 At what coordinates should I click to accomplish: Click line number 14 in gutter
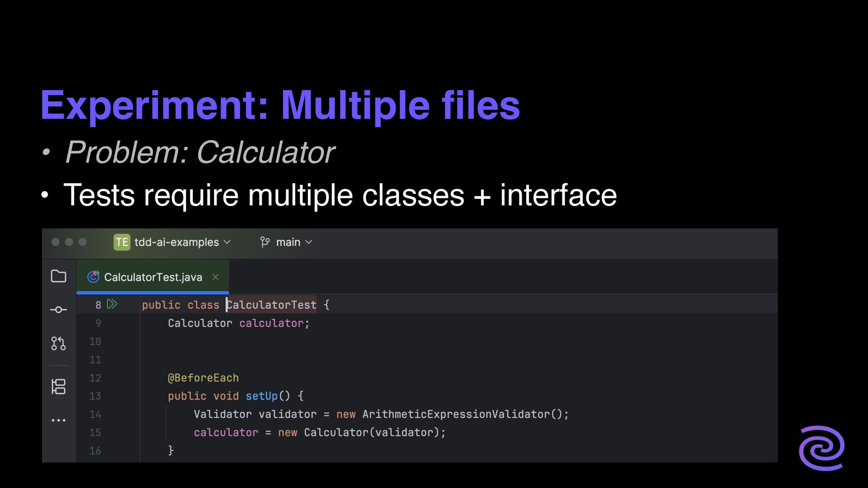coord(95,414)
